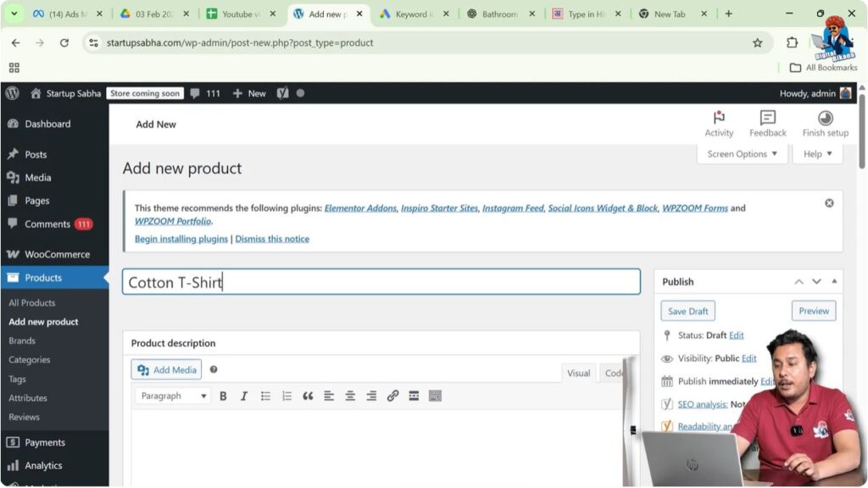This screenshot has width=868, height=488.
Task: Click the Save Draft button
Action: coord(687,311)
